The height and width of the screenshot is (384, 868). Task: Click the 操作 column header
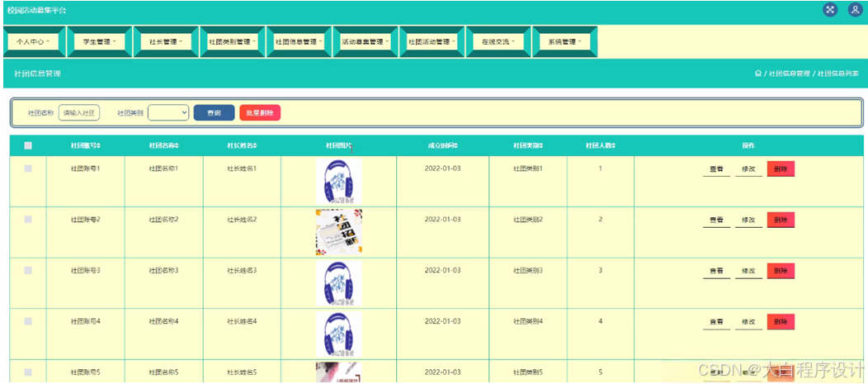(748, 145)
